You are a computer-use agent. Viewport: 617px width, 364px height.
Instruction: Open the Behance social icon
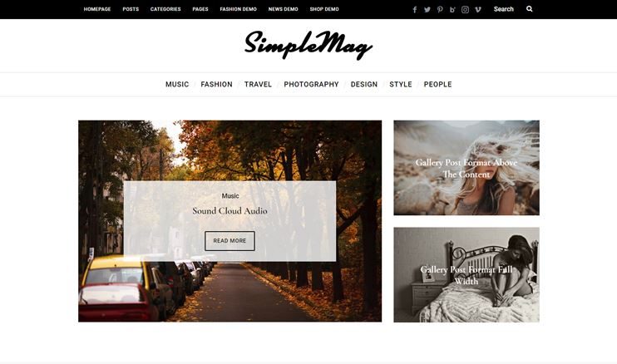[x=452, y=9]
